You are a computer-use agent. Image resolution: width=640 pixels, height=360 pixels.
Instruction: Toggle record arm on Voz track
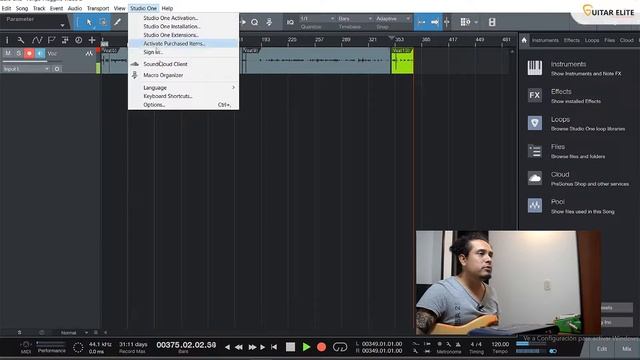(29, 53)
